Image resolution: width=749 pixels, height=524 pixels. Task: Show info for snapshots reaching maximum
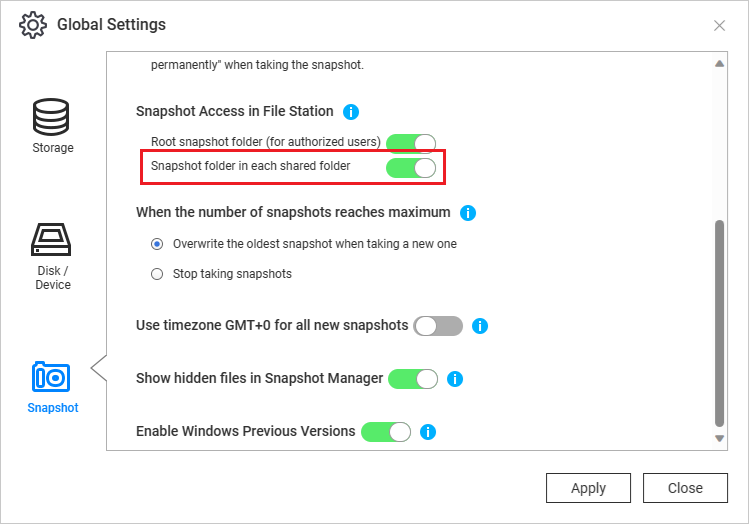click(x=468, y=213)
